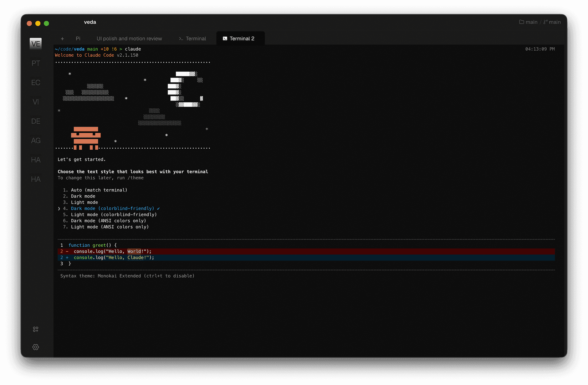Image resolution: width=588 pixels, height=385 pixels.
Task: Switch to the PT workspace
Action: pos(36,63)
